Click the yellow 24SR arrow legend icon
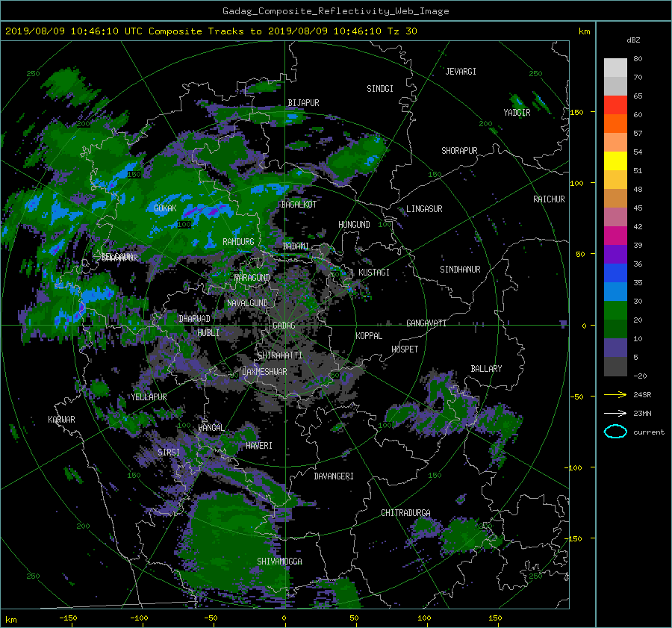Viewport: 672px width, 628px height. (615, 394)
